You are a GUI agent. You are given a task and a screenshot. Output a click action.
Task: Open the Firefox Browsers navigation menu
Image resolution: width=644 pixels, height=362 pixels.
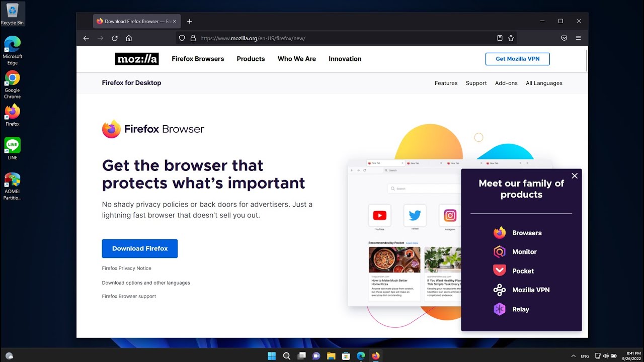coord(198,59)
